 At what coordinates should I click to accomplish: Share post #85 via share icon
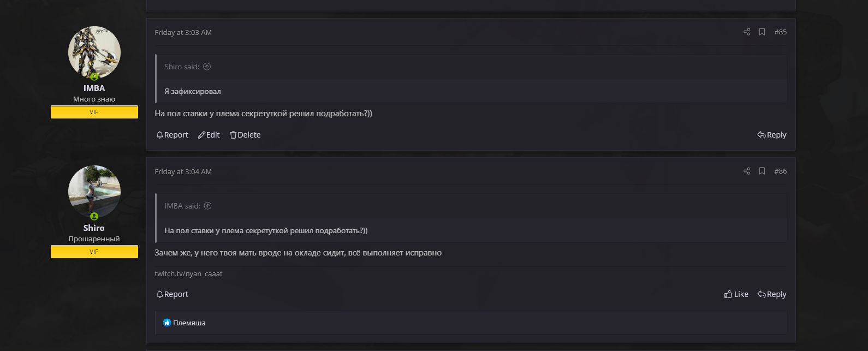click(746, 32)
